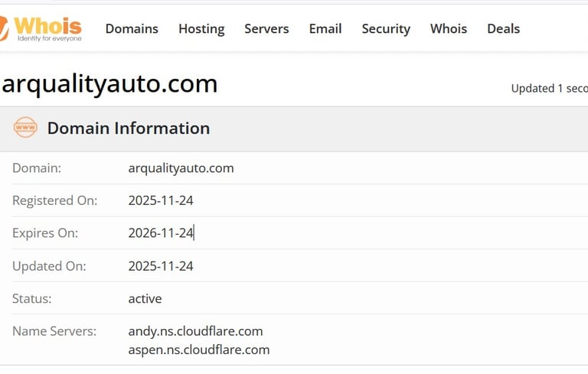Open the Servers menu
Image resolution: width=588 pixels, height=374 pixels.
point(266,29)
